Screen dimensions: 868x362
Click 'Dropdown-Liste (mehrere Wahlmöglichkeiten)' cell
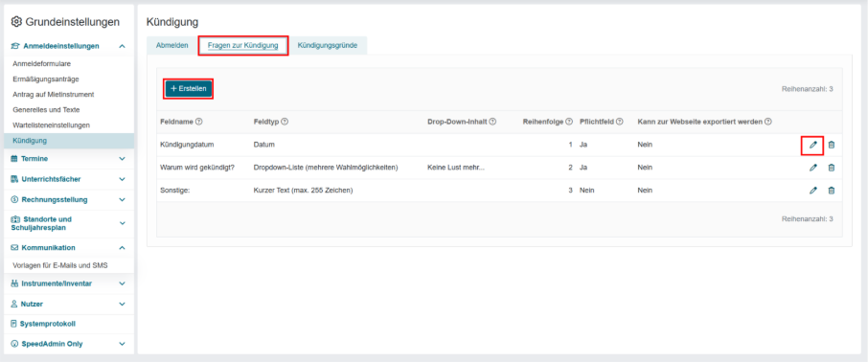pyautogui.click(x=326, y=168)
